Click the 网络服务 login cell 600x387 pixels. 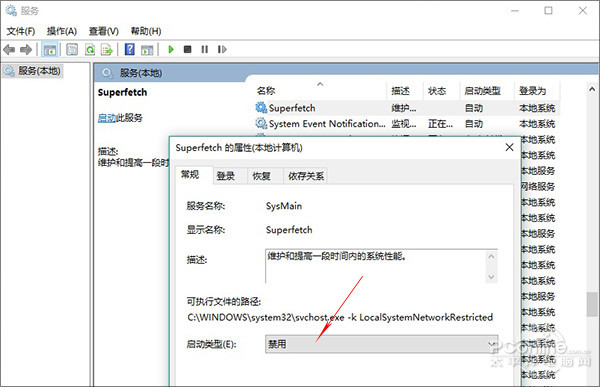click(538, 186)
